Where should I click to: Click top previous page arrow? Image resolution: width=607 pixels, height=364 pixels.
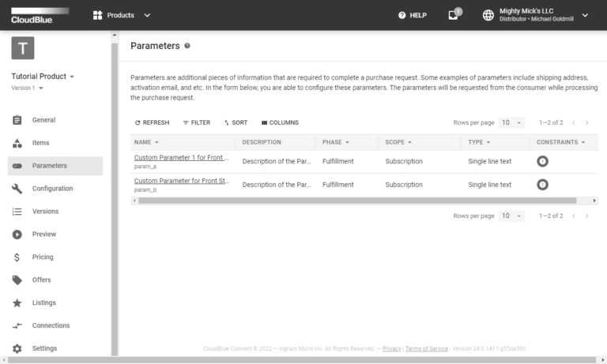pos(574,122)
